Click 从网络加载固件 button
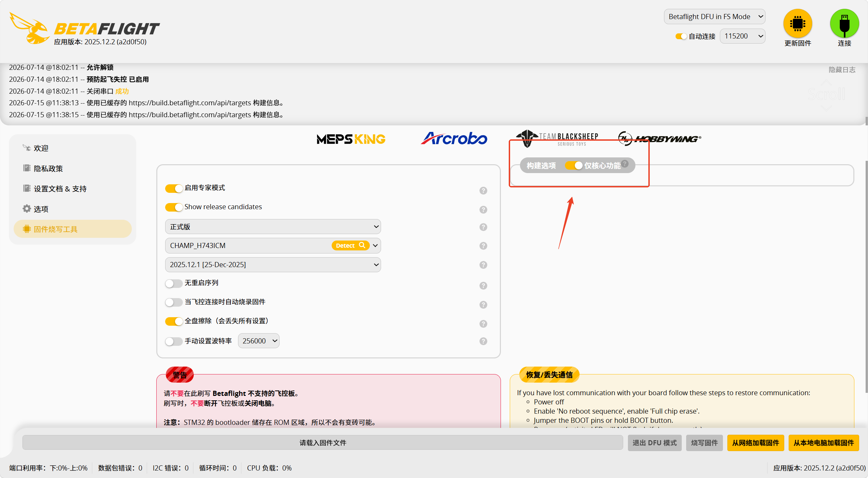868x478 pixels. point(756,443)
